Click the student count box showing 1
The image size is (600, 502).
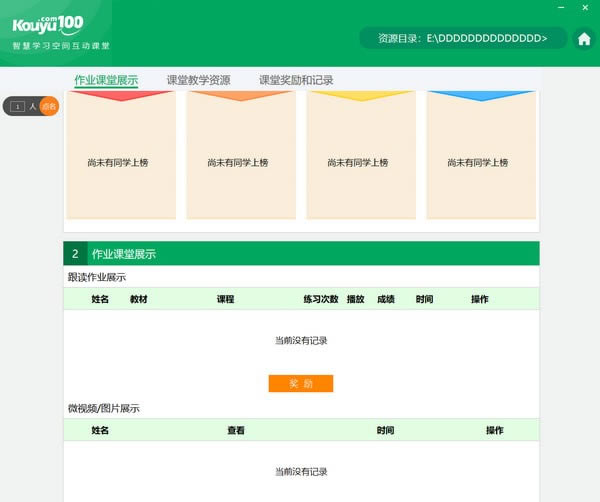pos(18,107)
